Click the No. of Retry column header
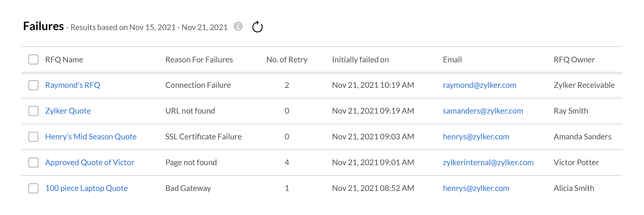 tap(287, 60)
